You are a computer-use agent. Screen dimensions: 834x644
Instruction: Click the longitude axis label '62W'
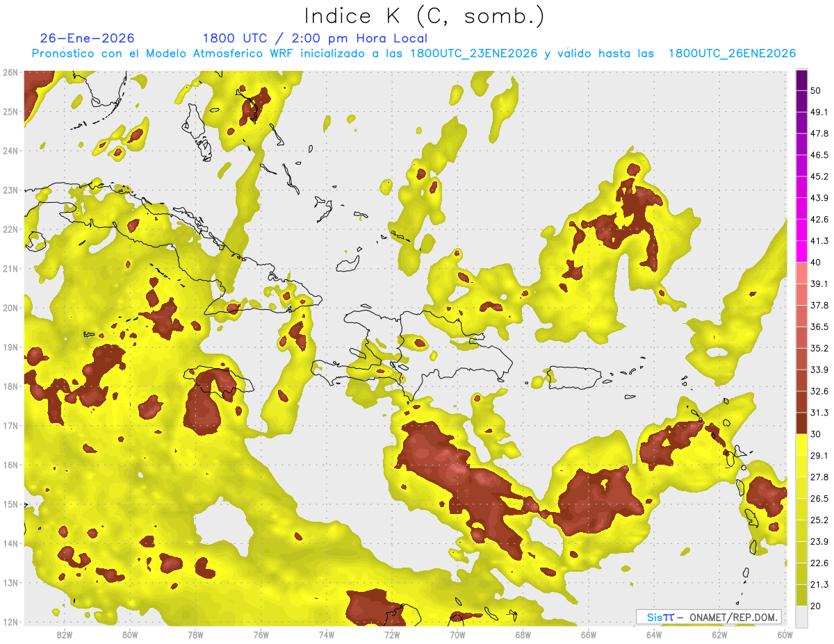719,635
